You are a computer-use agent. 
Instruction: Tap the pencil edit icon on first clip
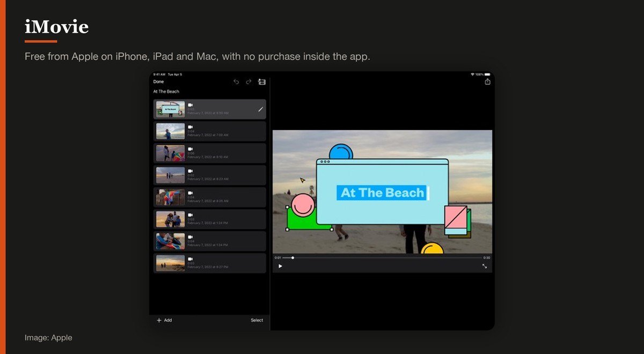(260, 109)
